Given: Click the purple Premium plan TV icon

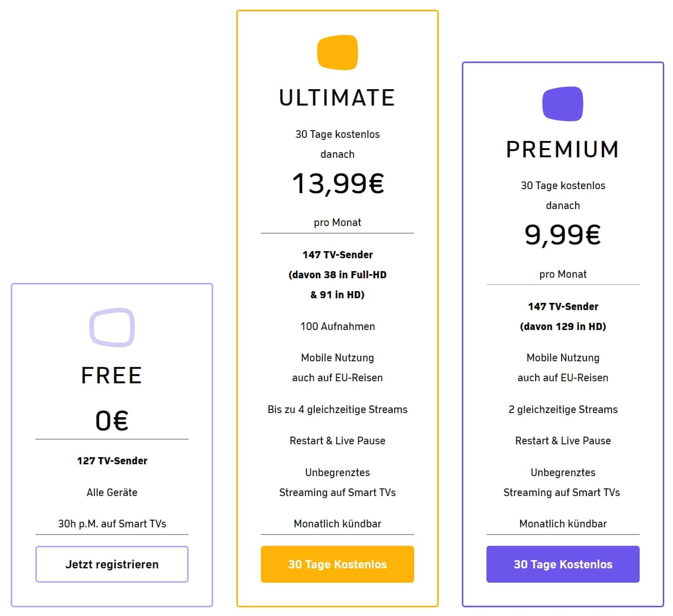Looking at the screenshot, I should [563, 104].
